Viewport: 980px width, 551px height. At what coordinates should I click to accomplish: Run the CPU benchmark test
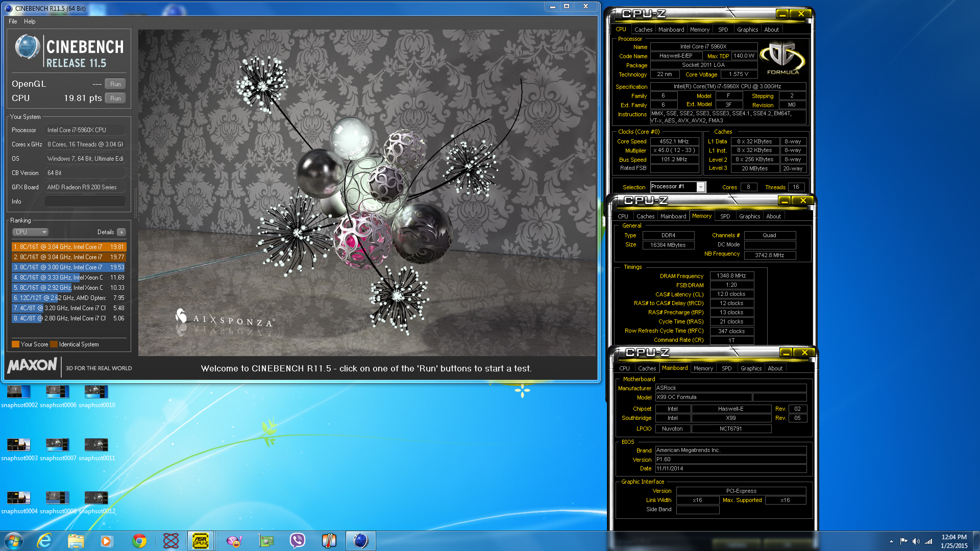pyautogui.click(x=115, y=98)
